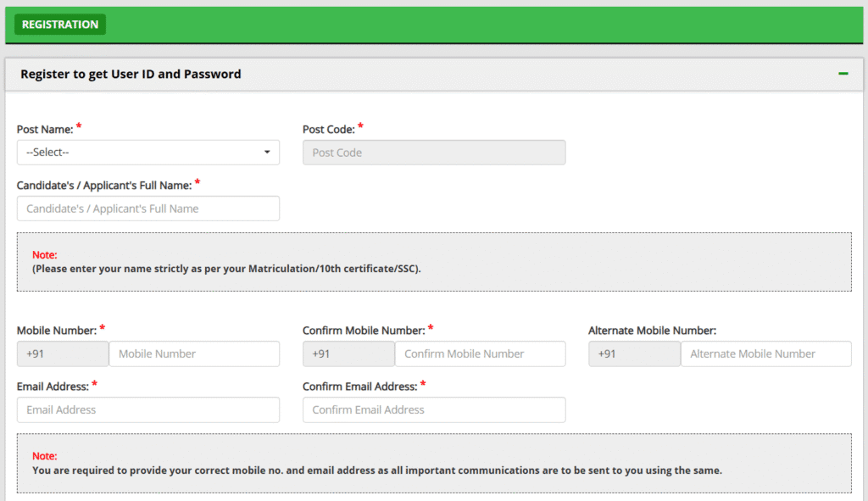
Task: Click the mobile and email communications note
Action: pyautogui.click(x=434, y=464)
